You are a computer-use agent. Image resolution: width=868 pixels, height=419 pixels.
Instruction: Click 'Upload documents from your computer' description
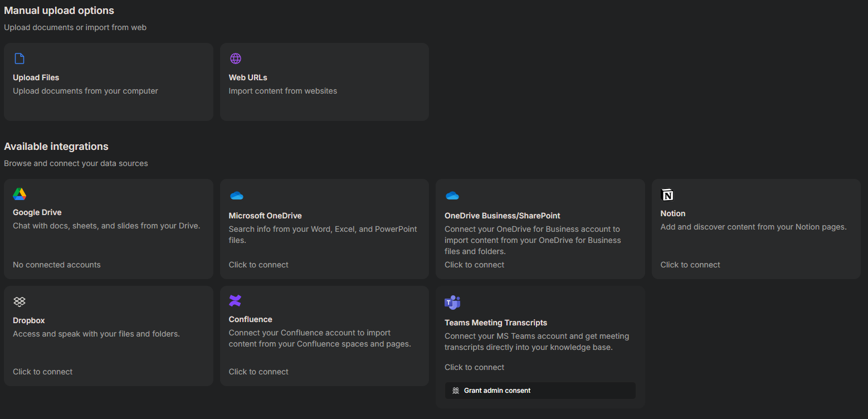pos(85,91)
